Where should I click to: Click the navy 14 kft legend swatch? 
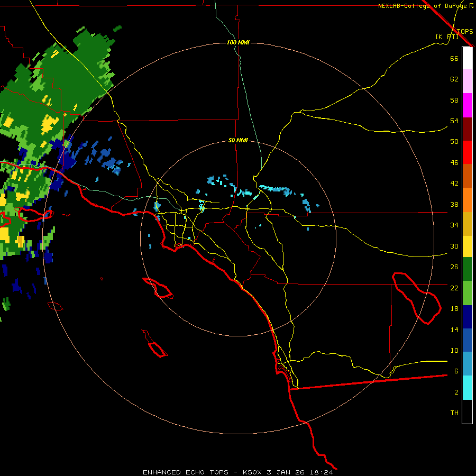[467, 317]
